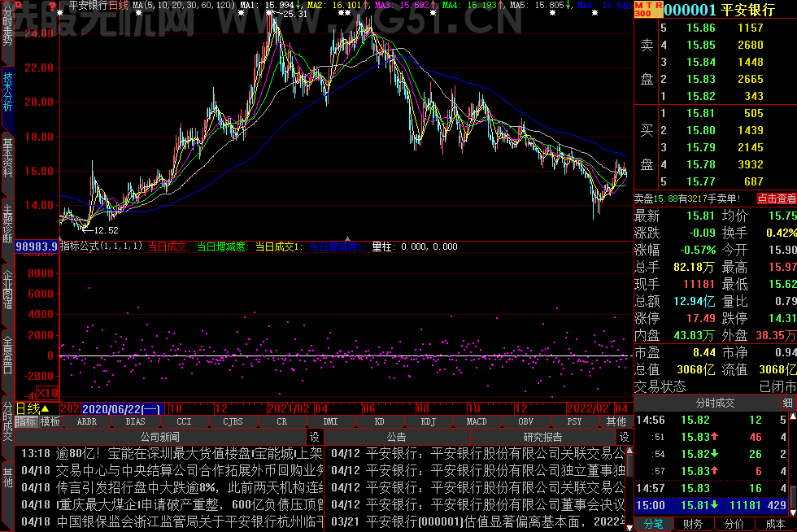Click the red 点击查看 button
Image resolution: width=797 pixels, height=532 pixels.
[x=776, y=198]
